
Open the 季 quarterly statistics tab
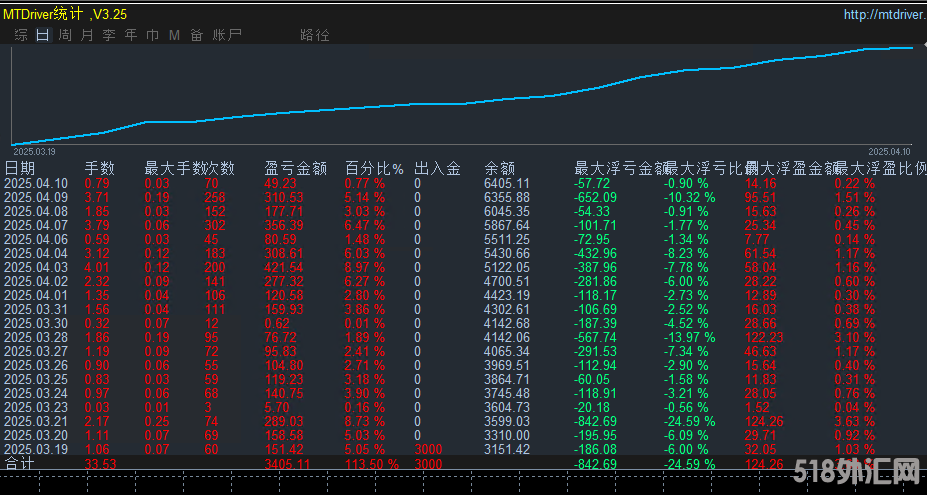[x=109, y=35]
